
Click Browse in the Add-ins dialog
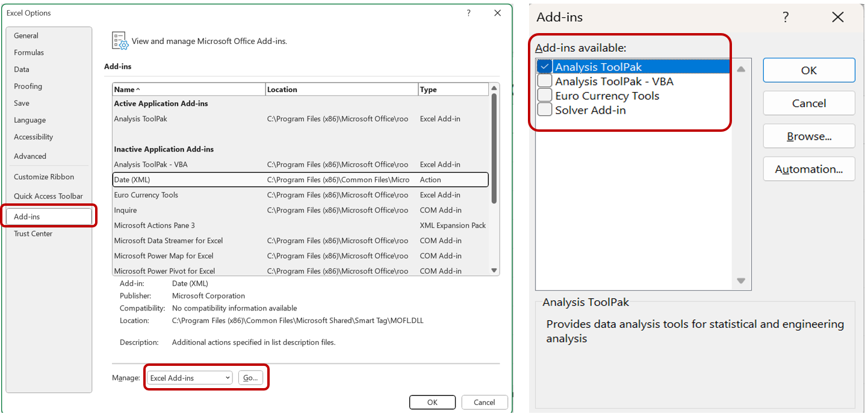click(x=808, y=136)
